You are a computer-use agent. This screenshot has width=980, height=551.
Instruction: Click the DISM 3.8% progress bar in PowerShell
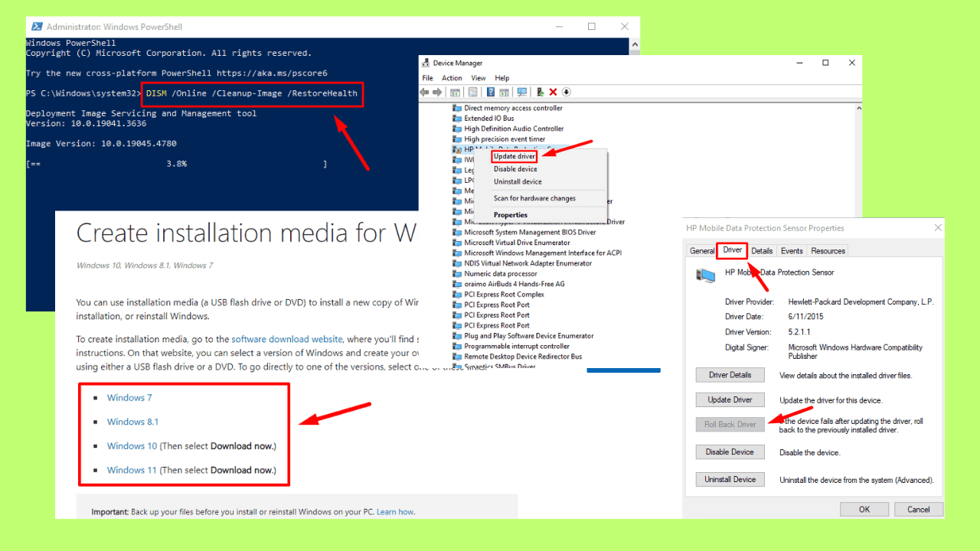click(x=177, y=164)
